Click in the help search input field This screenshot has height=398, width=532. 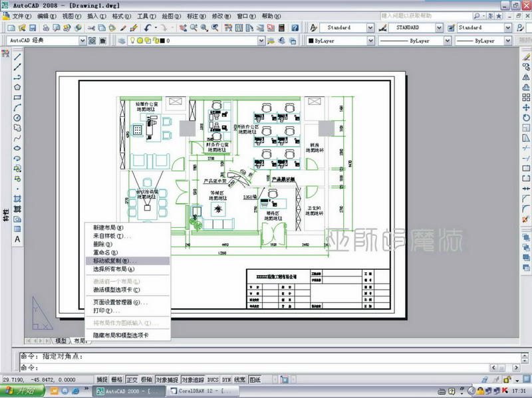pyautogui.click(x=426, y=16)
